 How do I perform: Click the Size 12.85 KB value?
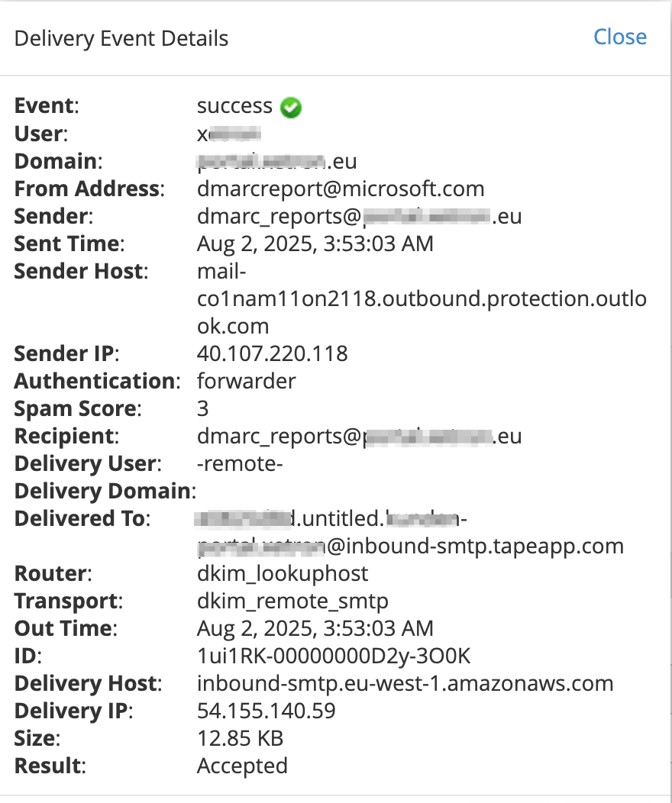tap(241, 738)
